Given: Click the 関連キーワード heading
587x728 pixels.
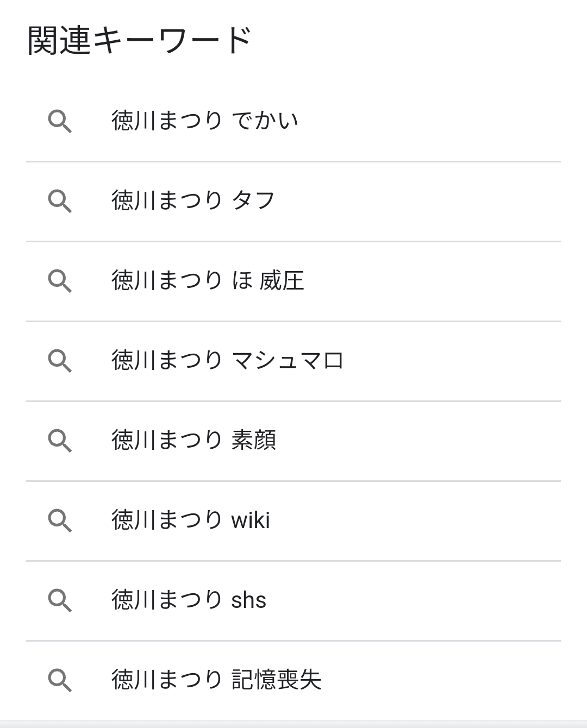Looking at the screenshot, I should pyautogui.click(x=139, y=40).
